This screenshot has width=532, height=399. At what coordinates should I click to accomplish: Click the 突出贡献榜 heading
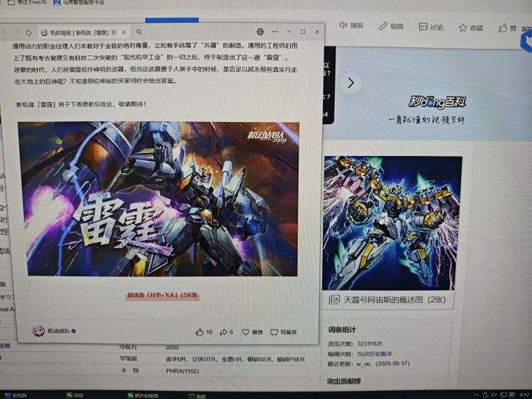pyautogui.click(x=344, y=381)
